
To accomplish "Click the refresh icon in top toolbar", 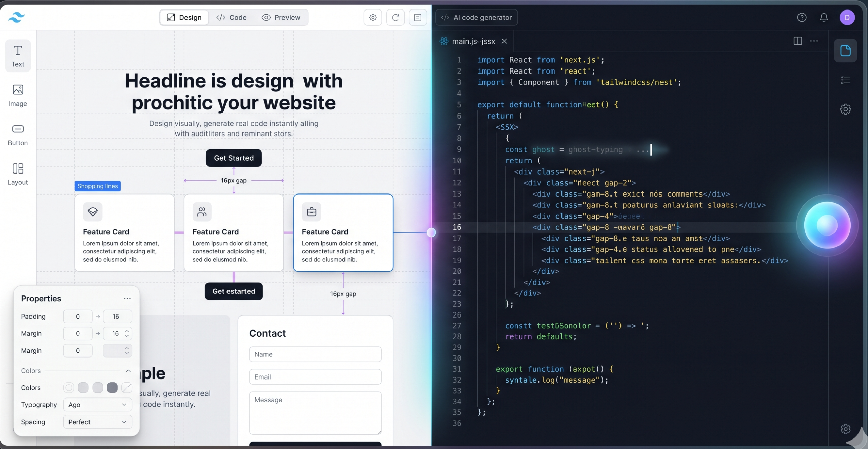I will 395,17.
